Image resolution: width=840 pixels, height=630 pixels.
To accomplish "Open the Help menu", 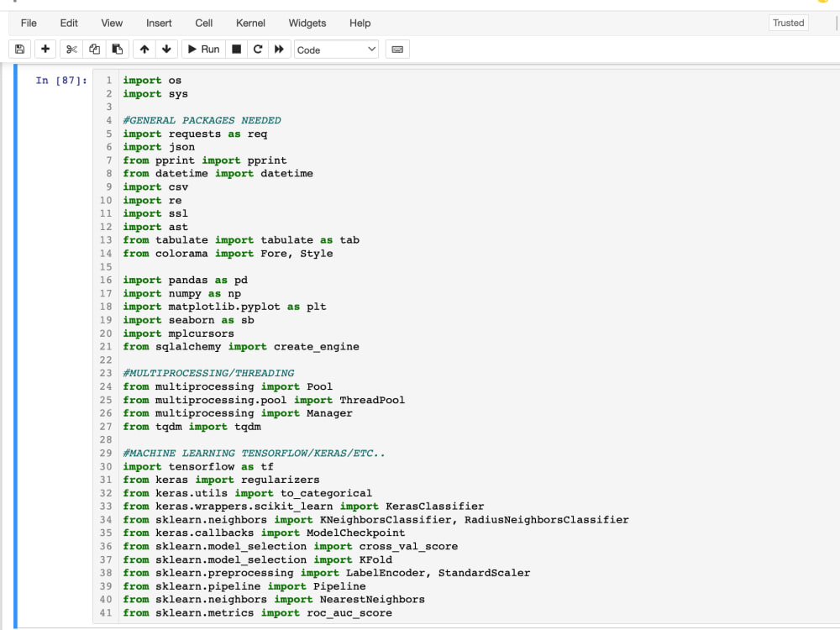I will [360, 23].
